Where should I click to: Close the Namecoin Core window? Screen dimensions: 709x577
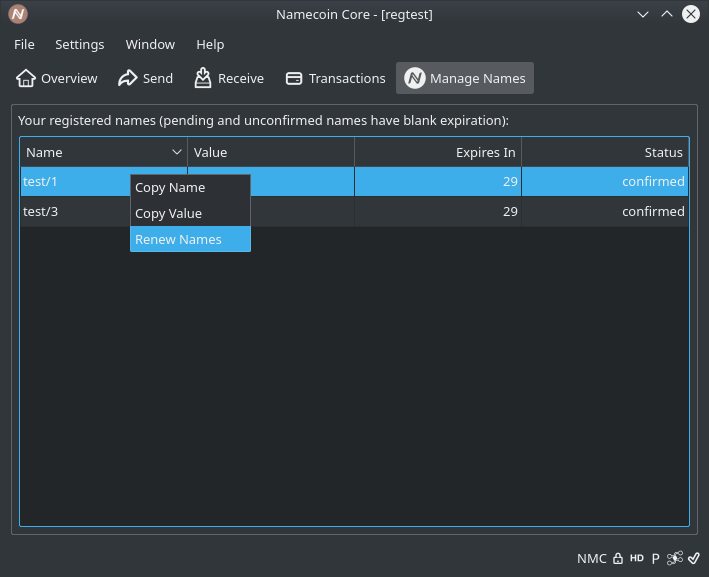[x=690, y=14]
